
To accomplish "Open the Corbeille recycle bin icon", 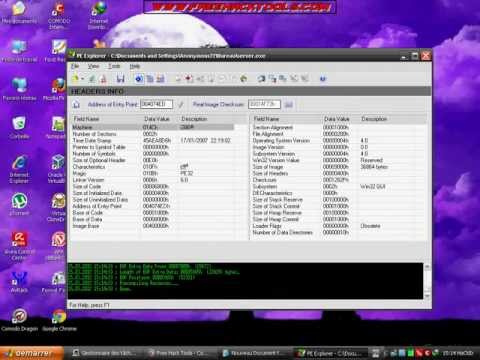I will click(19, 127).
